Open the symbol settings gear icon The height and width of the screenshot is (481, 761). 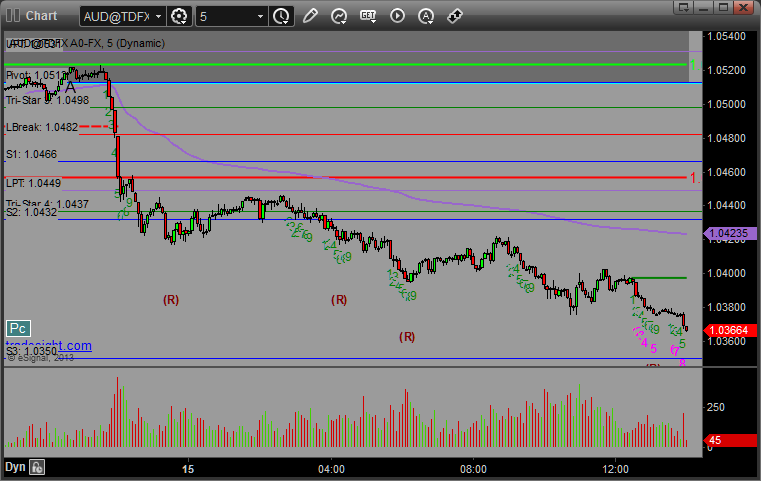[179, 17]
